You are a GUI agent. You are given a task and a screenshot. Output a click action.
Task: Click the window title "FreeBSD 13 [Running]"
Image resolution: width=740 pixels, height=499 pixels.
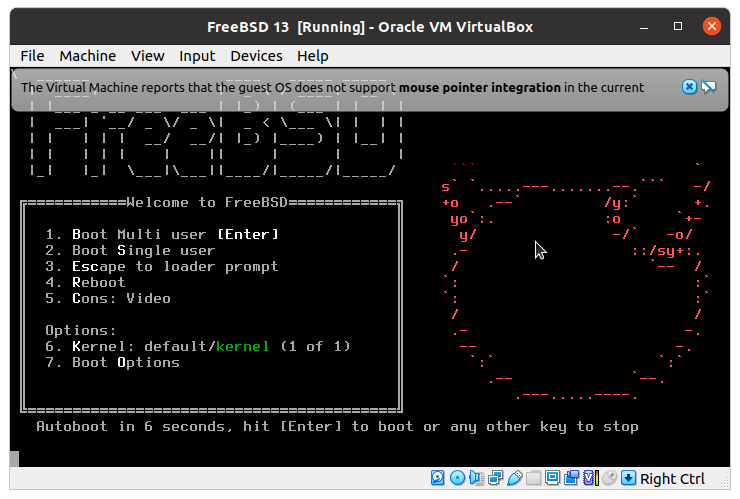[x=286, y=27]
